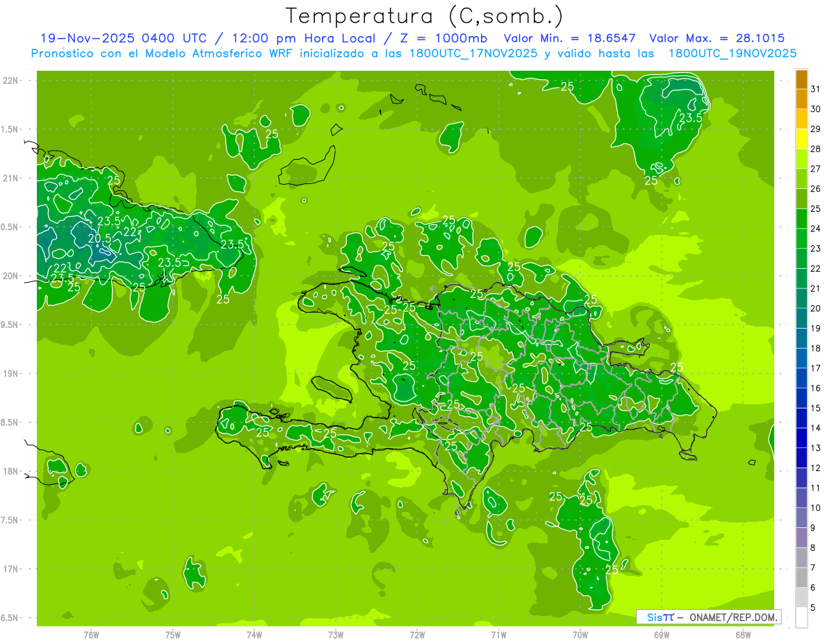Click the 23.5 contour label in northeast corner
834x644 pixels.
[x=690, y=117]
